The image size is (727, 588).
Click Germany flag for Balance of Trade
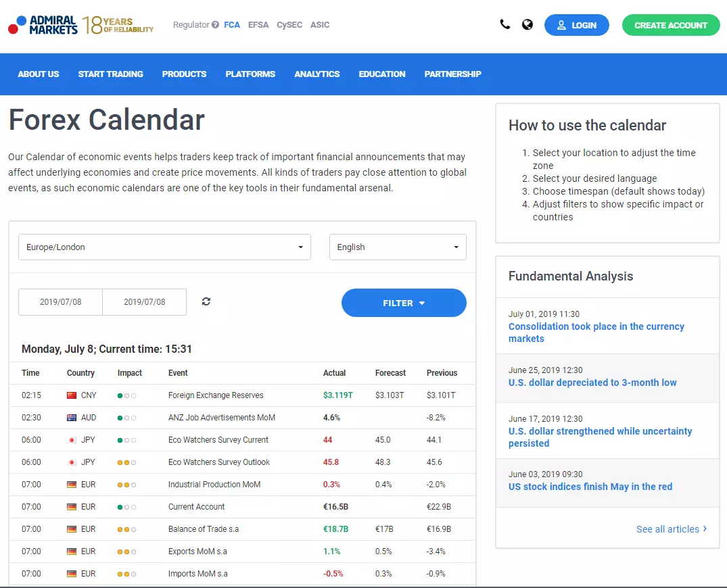(72, 529)
